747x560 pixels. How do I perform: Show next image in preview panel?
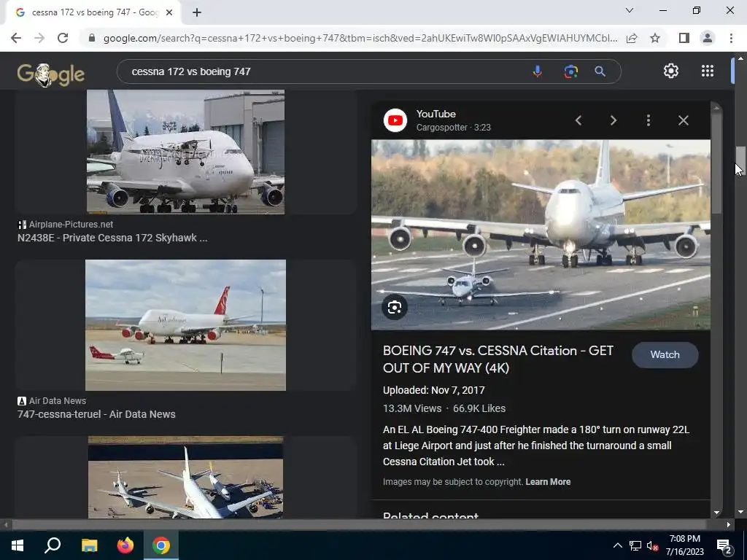point(614,120)
